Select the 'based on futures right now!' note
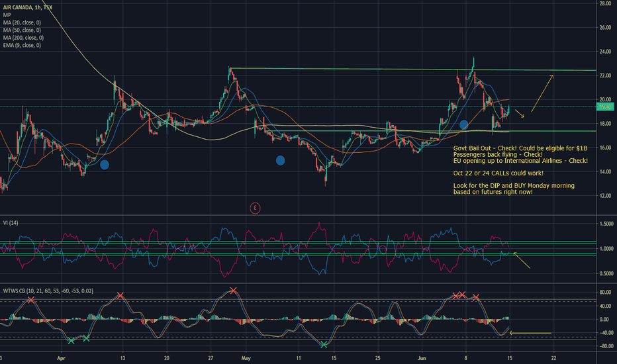Viewport: 617px width, 364px height. [x=493, y=192]
